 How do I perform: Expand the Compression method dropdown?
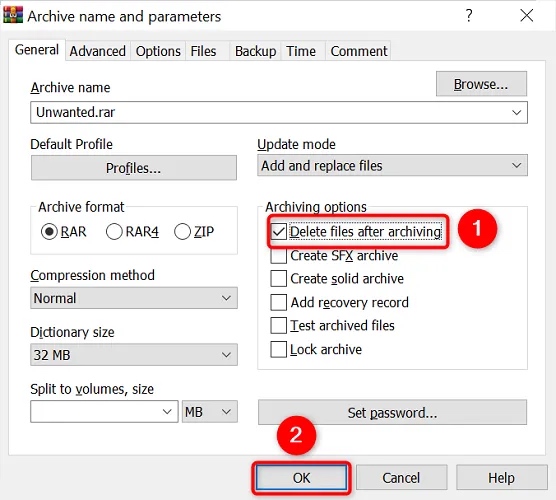coord(134,298)
